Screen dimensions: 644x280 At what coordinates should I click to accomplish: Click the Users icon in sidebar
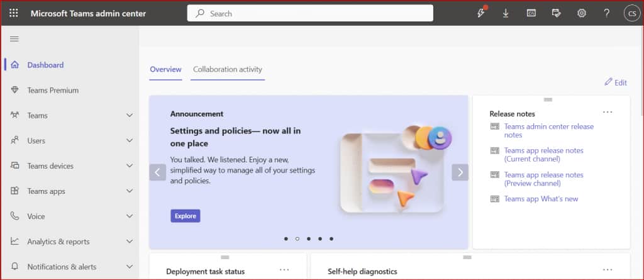pos(15,140)
